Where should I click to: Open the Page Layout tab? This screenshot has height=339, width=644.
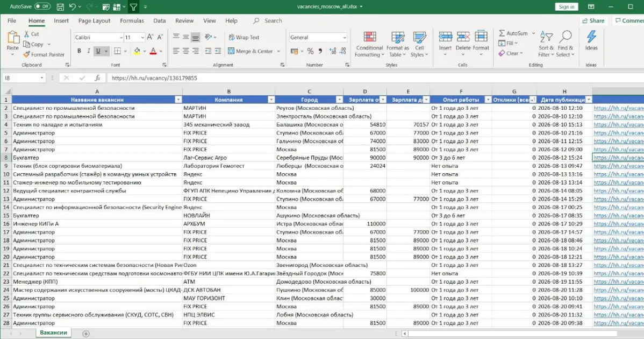pyautogui.click(x=94, y=20)
